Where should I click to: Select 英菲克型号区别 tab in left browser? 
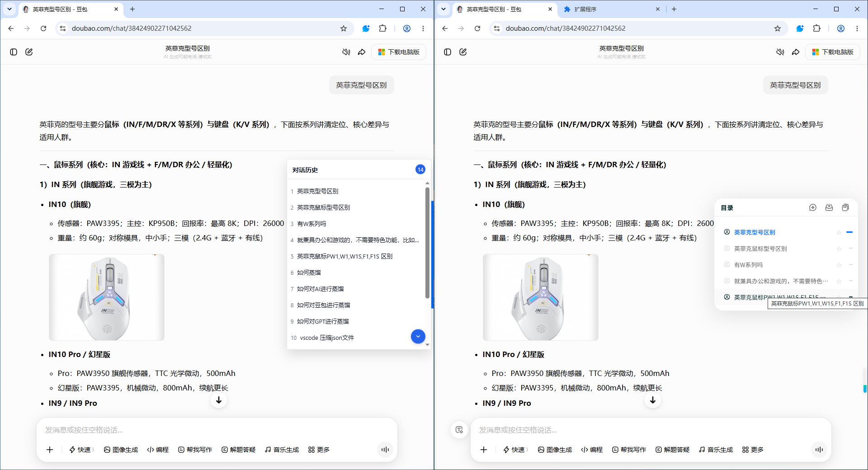(70, 9)
